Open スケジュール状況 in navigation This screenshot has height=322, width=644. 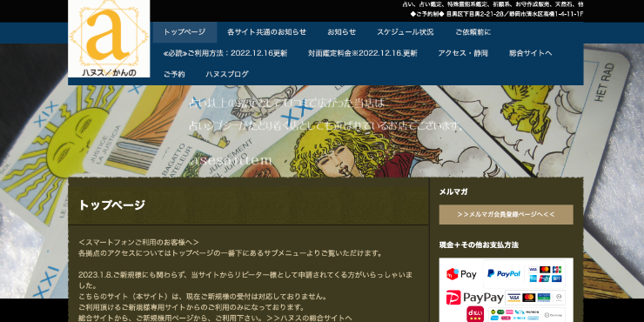click(x=405, y=32)
